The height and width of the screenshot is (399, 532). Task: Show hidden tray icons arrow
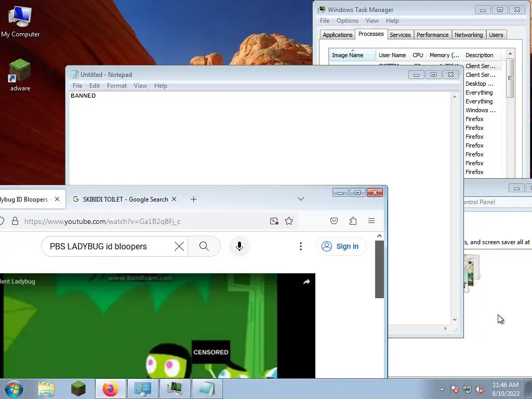point(442,389)
